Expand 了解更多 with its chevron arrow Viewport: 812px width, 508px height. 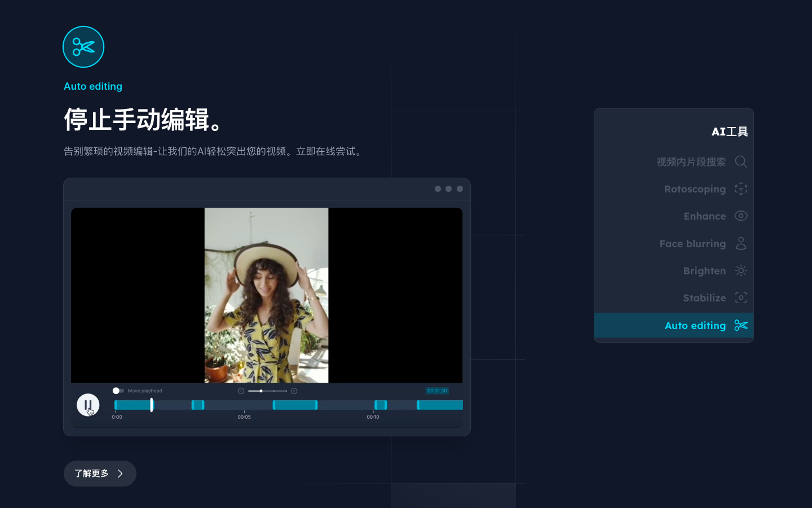point(120,474)
